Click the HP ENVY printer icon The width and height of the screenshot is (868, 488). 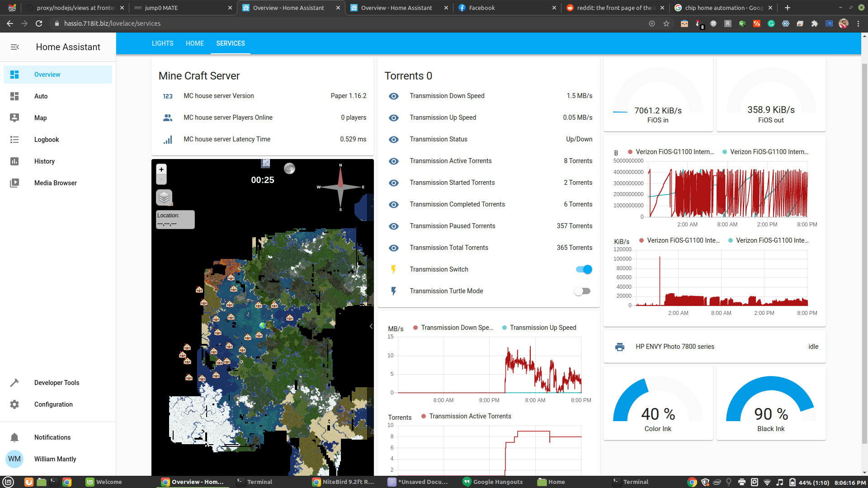point(620,347)
